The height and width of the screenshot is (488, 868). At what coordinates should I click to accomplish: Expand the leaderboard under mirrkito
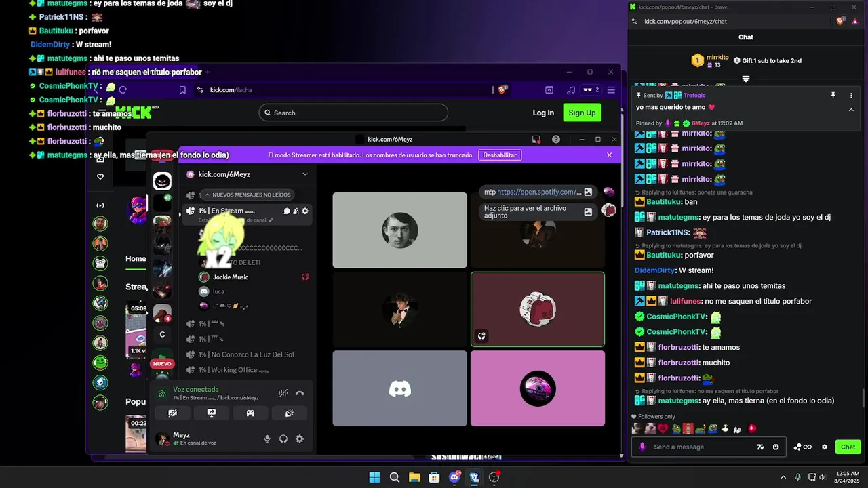click(x=746, y=79)
